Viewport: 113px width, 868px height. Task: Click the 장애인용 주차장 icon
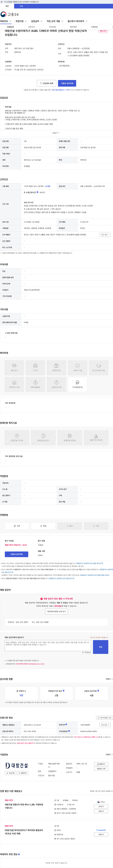[17, 438]
